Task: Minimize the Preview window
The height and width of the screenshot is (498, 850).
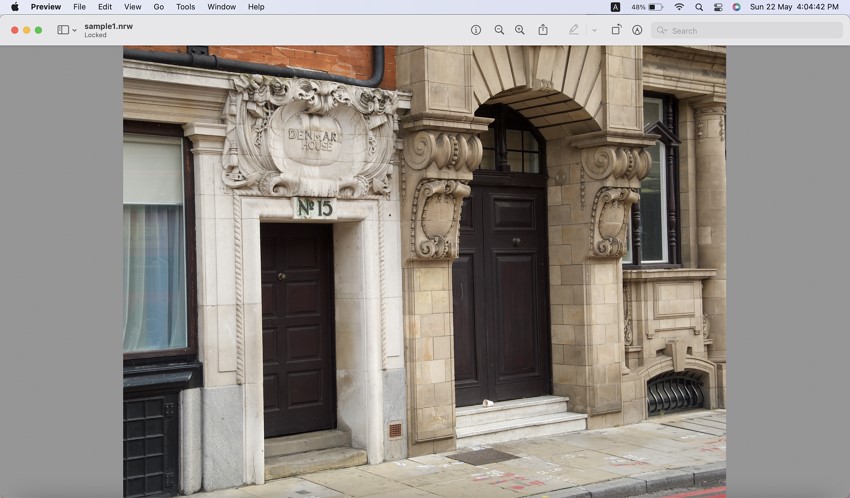Action: click(27, 30)
